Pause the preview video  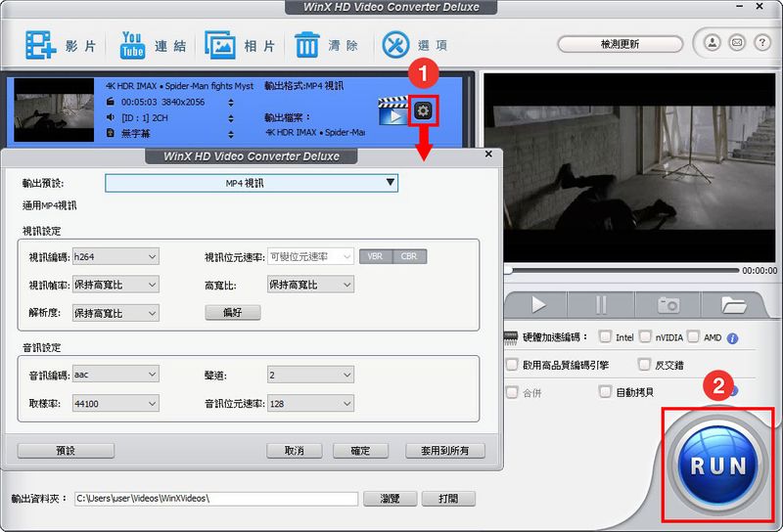(x=601, y=304)
